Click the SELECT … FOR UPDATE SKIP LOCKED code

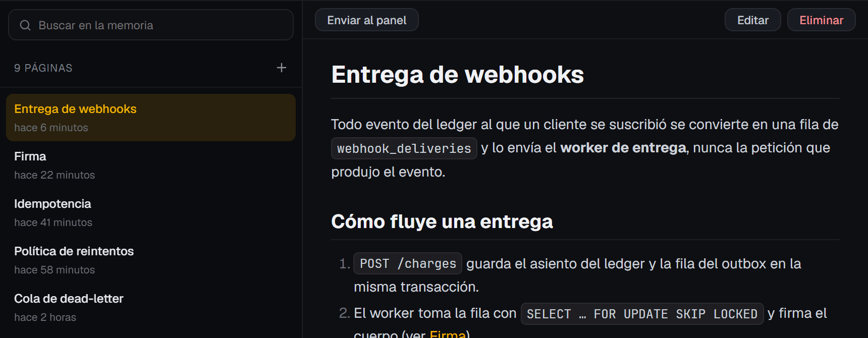pyautogui.click(x=642, y=314)
